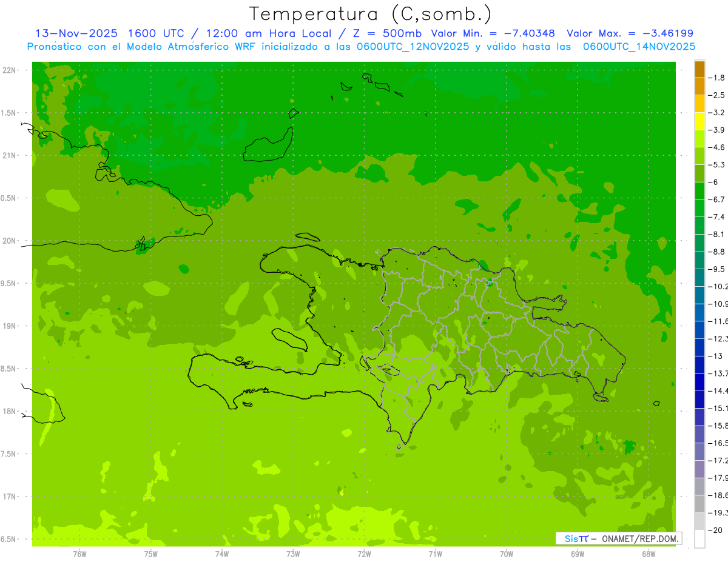Click the 'Temperatura (C,somb.)' chart title
This screenshot has height=562, width=728.
pyautogui.click(x=370, y=14)
